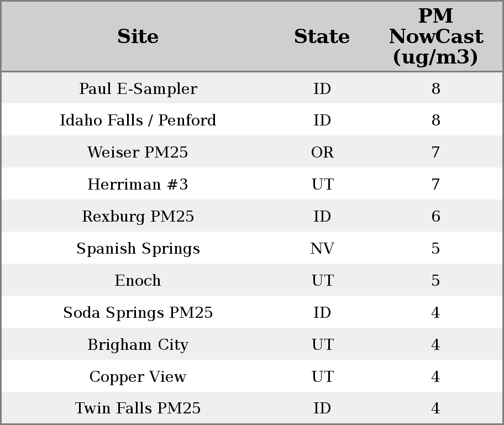The height and width of the screenshot is (425, 504).
Task: Select the Soda Springs PM25 row
Action: (x=138, y=313)
